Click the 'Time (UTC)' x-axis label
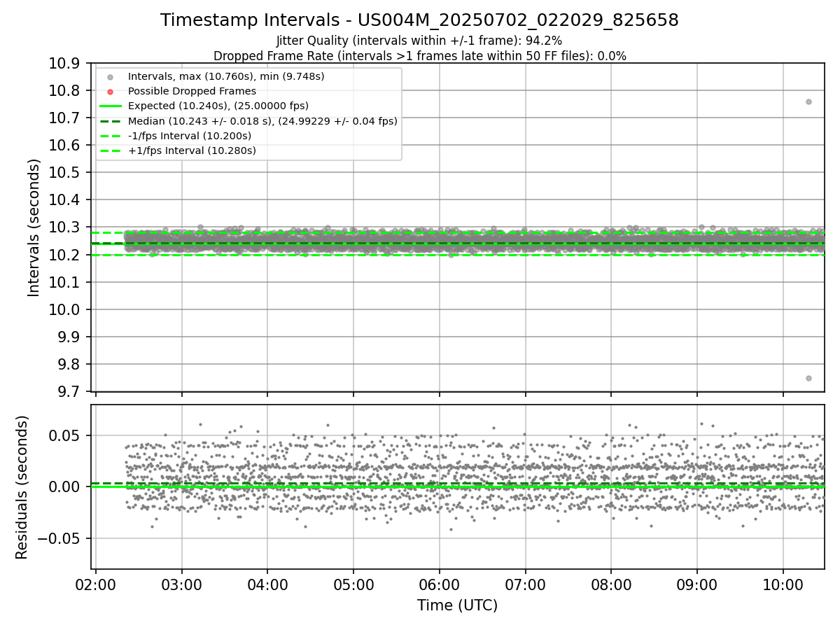The width and height of the screenshot is (840, 630). click(458, 605)
